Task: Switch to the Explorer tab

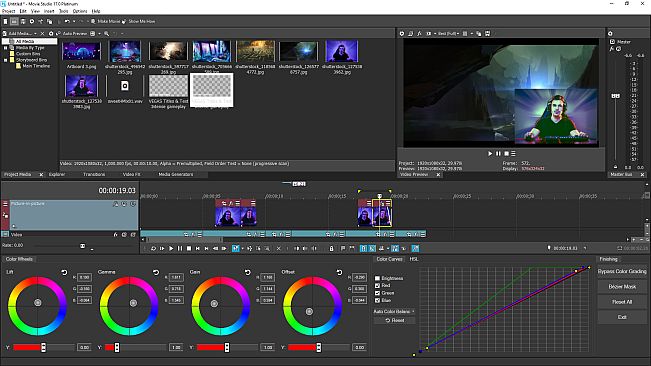Action: click(57, 174)
